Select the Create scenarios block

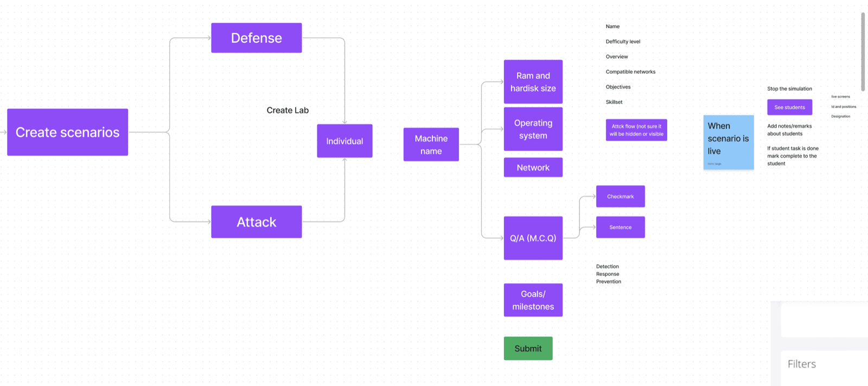67,132
